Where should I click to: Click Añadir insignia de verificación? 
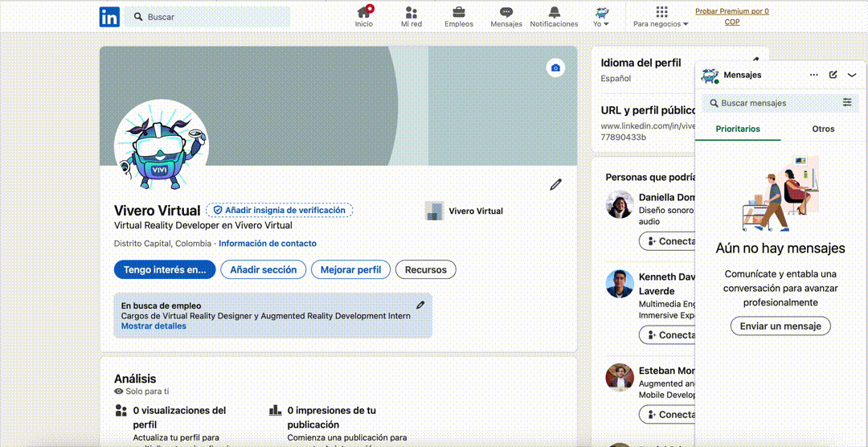pos(280,211)
